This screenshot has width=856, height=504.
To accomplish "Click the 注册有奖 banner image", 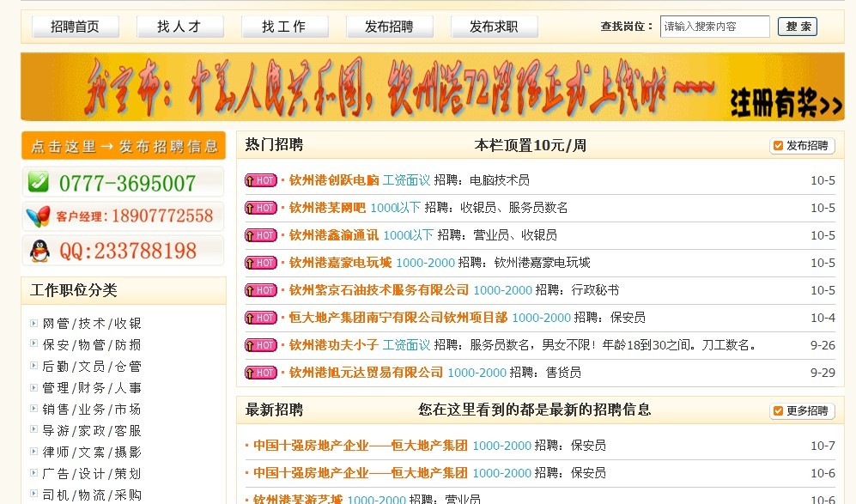I will tap(433, 86).
